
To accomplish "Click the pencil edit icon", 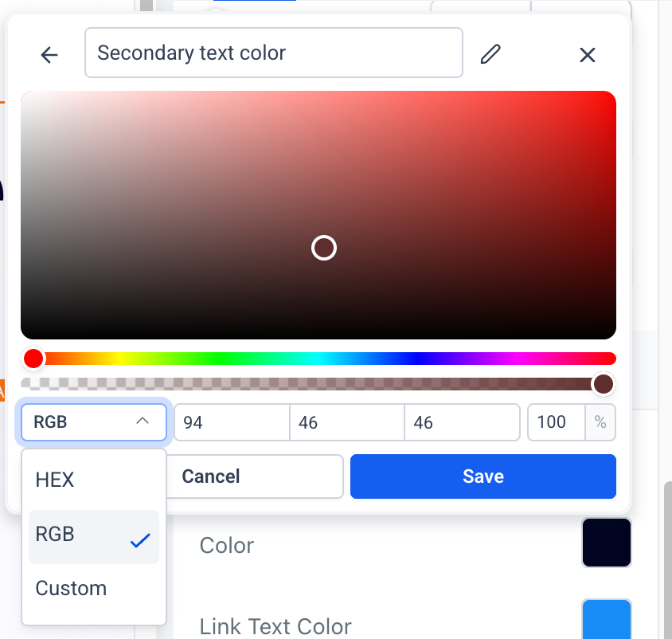I will (490, 54).
